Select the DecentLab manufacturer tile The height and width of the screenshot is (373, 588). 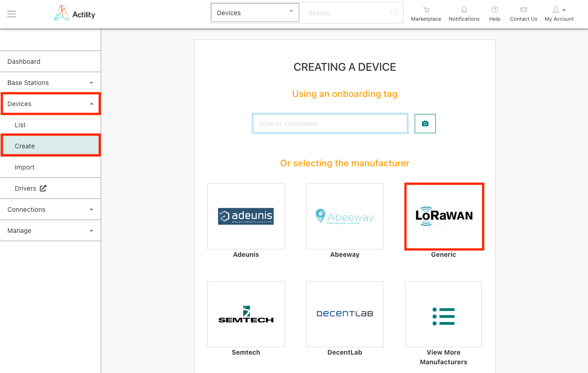pos(345,314)
